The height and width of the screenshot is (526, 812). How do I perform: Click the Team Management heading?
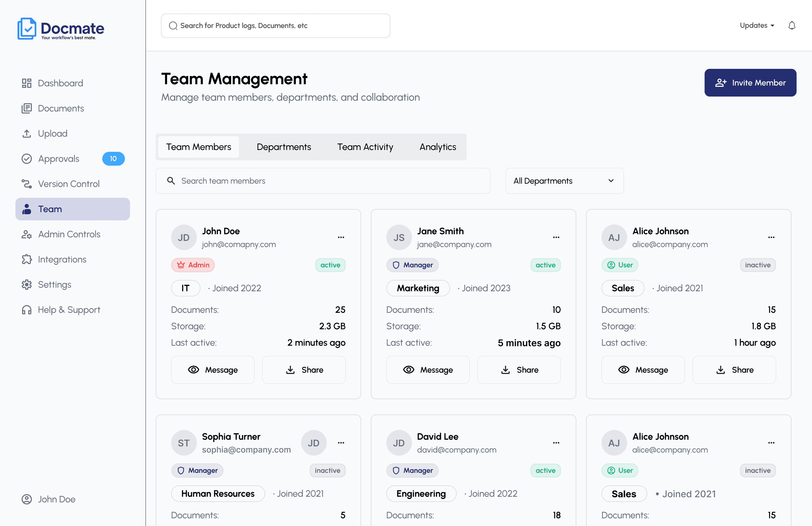click(x=234, y=79)
